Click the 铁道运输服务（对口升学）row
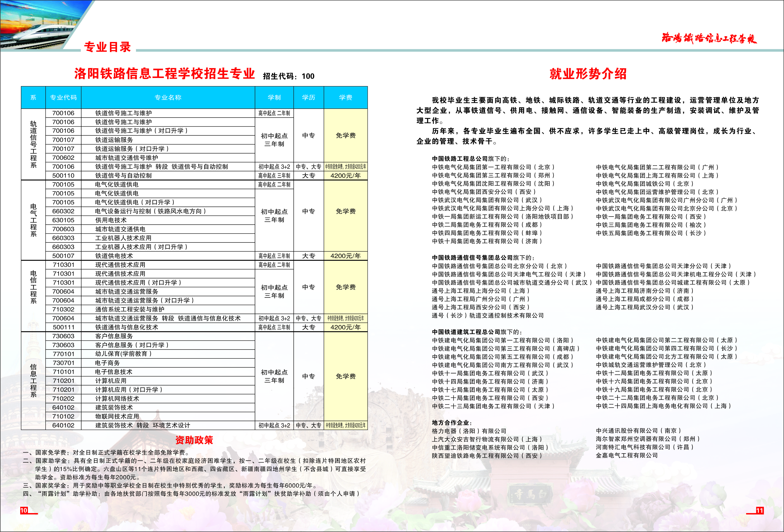The image size is (784, 532). click(x=132, y=149)
